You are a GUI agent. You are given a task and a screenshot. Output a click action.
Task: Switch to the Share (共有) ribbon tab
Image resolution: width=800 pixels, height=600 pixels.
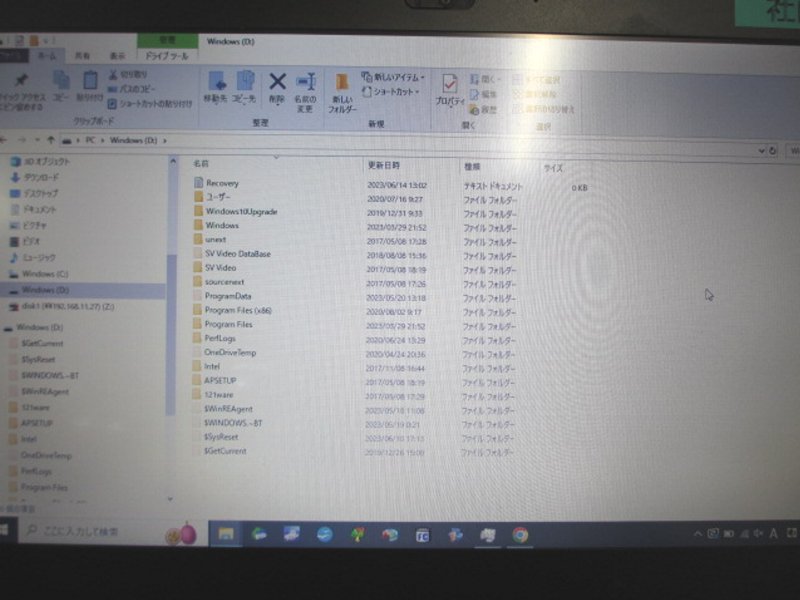[83, 56]
